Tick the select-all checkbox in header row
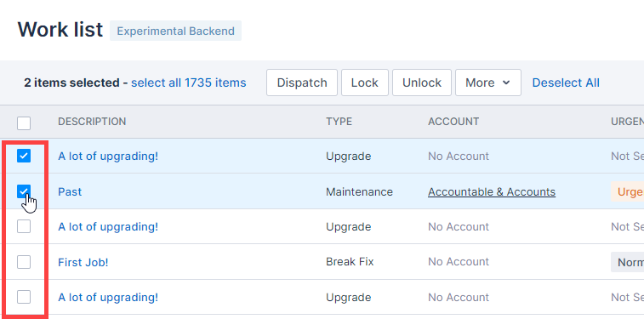644x319 pixels. click(24, 122)
